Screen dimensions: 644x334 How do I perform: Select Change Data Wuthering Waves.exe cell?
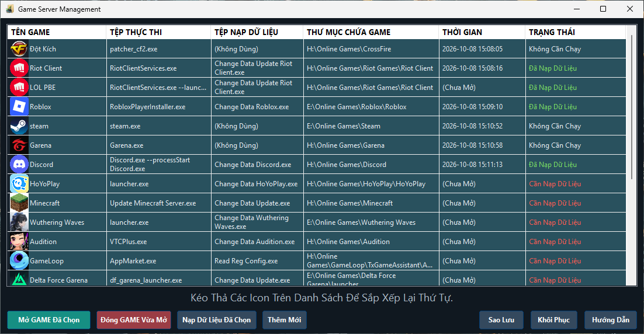point(257,222)
